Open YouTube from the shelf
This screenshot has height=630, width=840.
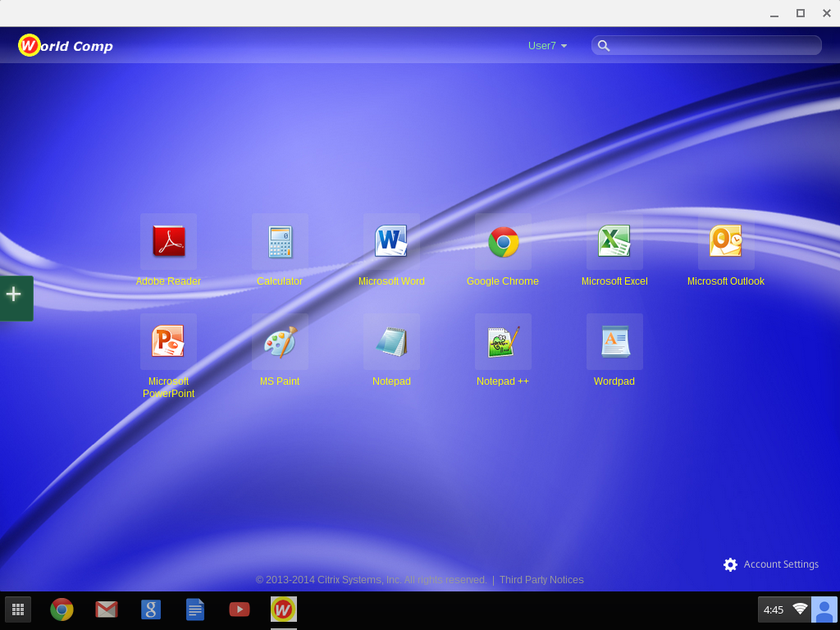[x=239, y=609]
